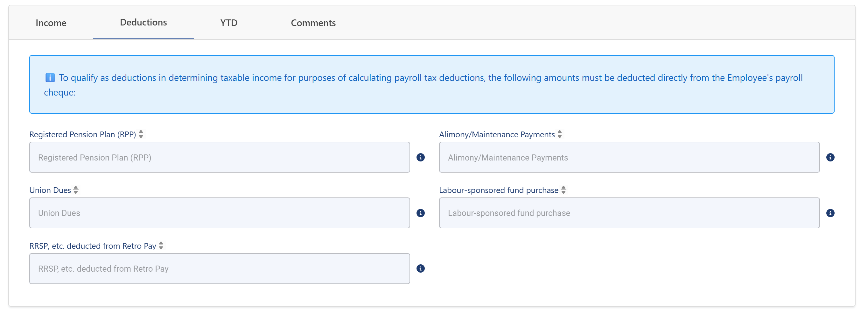The width and height of the screenshot is (868, 314).
Task: Click into the Alimony/Maintenance Payments input box
Action: 629,158
